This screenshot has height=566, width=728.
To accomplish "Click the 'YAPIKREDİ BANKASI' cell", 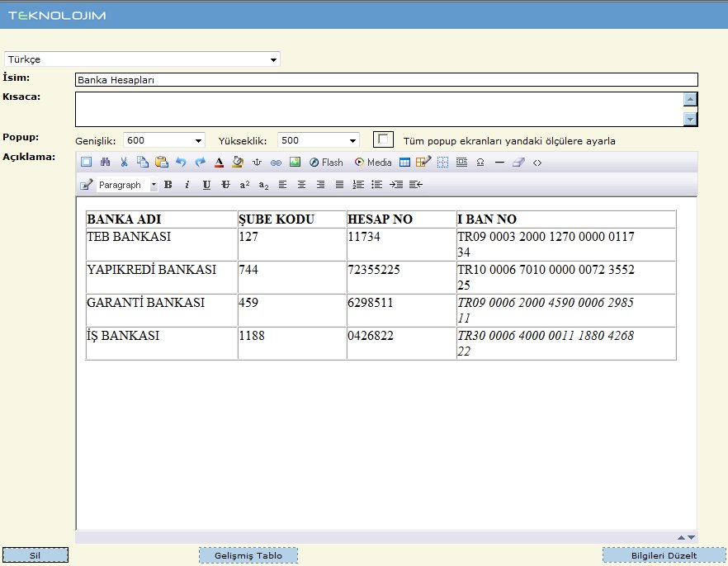I will pyautogui.click(x=162, y=277).
